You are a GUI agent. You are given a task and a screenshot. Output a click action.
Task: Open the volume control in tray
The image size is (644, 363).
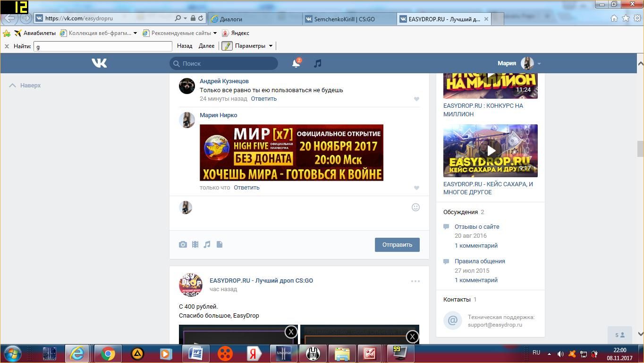click(560, 354)
